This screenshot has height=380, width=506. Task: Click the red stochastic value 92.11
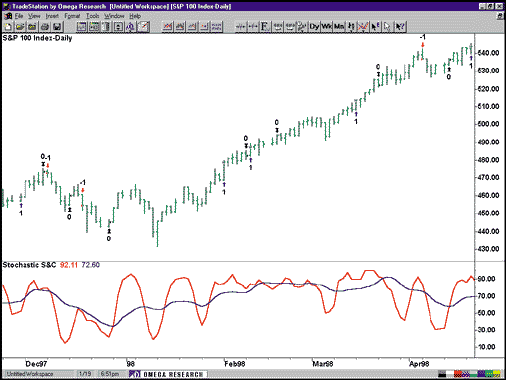point(69,265)
